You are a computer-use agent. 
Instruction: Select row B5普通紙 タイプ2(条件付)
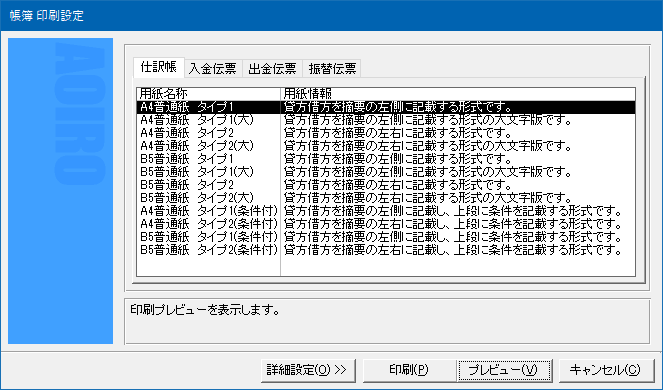[x=386, y=250]
